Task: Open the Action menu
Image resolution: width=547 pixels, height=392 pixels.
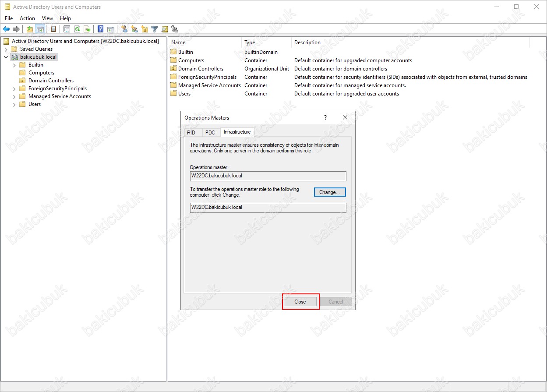Action: [x=27, y=18]
